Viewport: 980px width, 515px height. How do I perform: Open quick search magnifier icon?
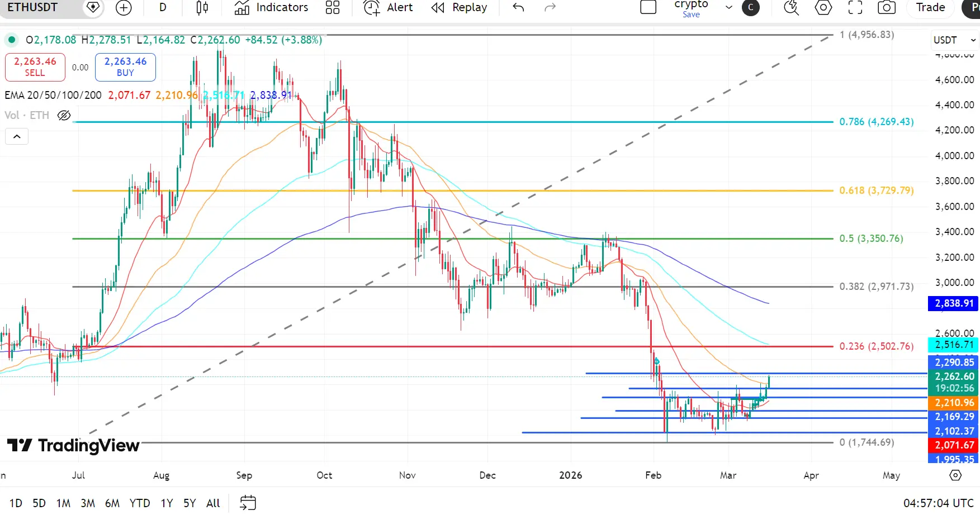(x=791, y=8)
